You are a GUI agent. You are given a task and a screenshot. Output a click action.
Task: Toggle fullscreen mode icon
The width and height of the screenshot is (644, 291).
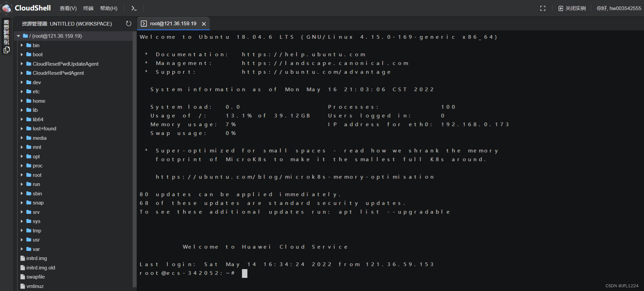click(543, 8)
